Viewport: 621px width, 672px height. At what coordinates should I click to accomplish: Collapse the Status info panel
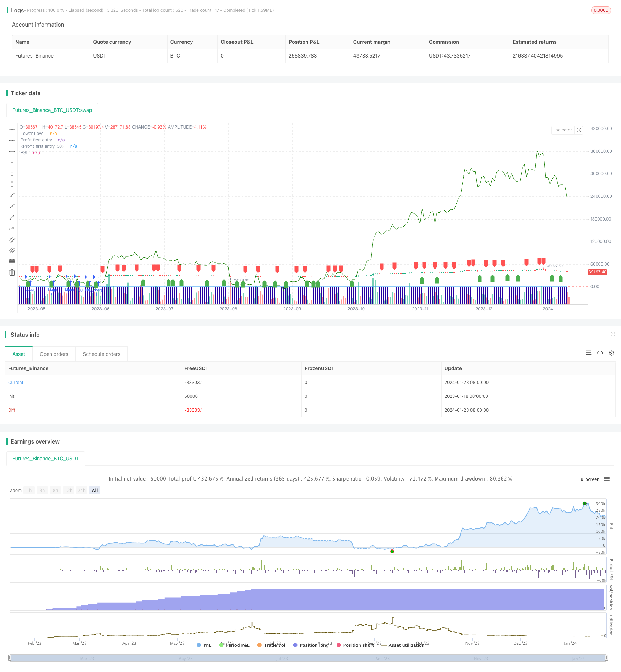click(613, 334)
